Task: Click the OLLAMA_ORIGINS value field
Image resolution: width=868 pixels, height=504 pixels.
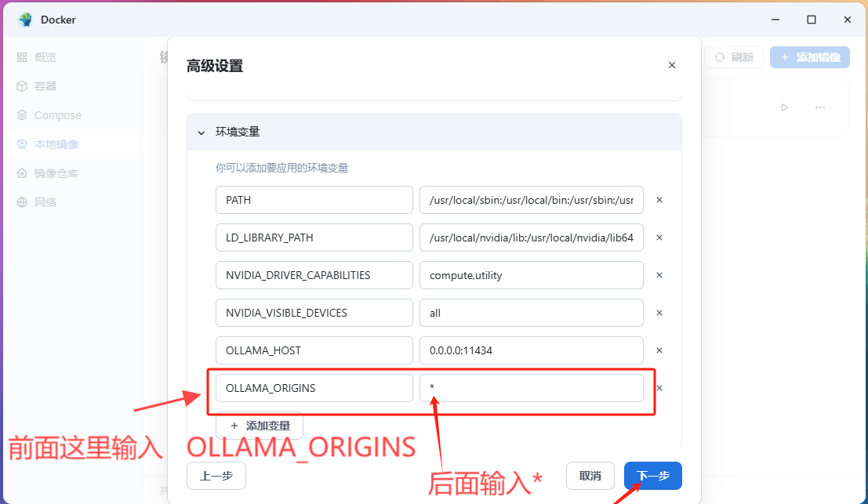Action: click(x=532, y=388)
